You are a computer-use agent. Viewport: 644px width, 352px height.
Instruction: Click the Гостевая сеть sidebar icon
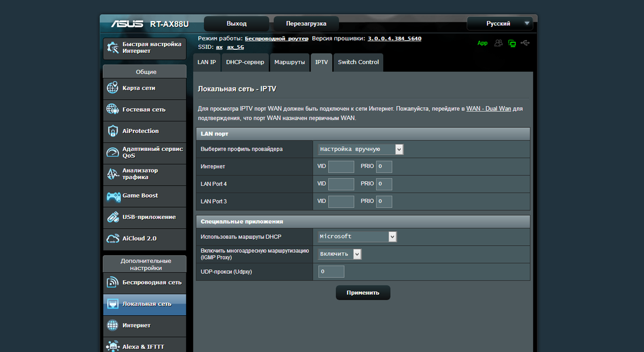tap(113, 109)
